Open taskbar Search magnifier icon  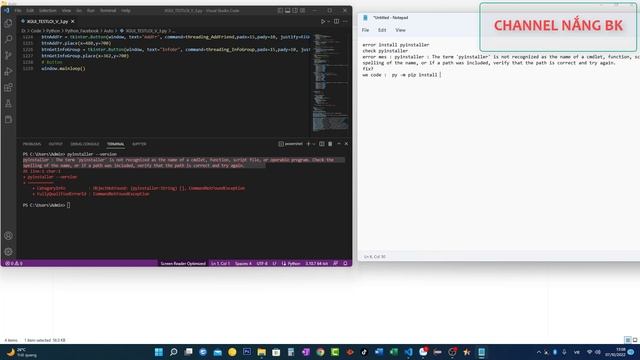coord(173,352)
